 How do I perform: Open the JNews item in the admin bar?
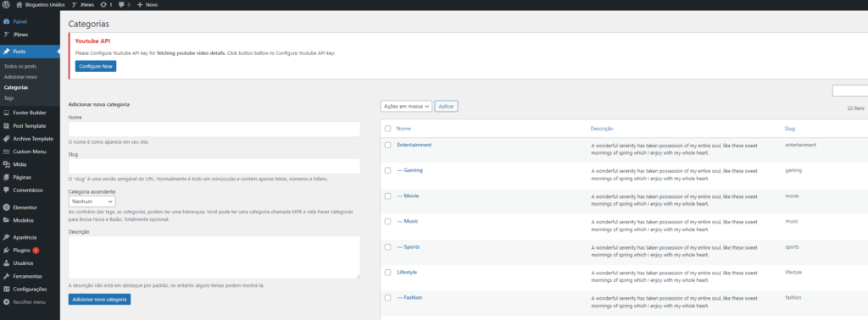(x=83, y=4)
